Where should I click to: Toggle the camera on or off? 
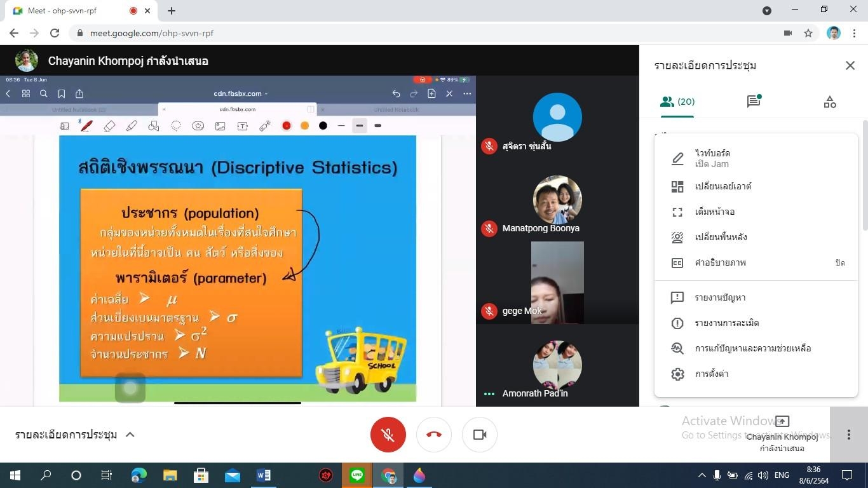(480, 435)
